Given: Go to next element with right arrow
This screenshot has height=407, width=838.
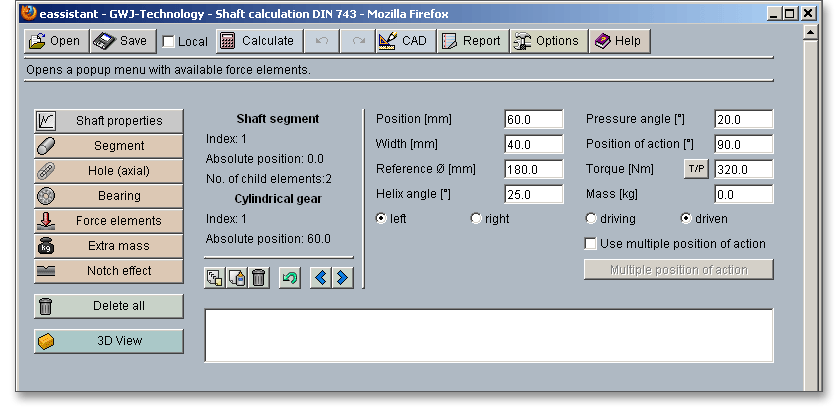Looking at the screenshot, I should point(342,277).
